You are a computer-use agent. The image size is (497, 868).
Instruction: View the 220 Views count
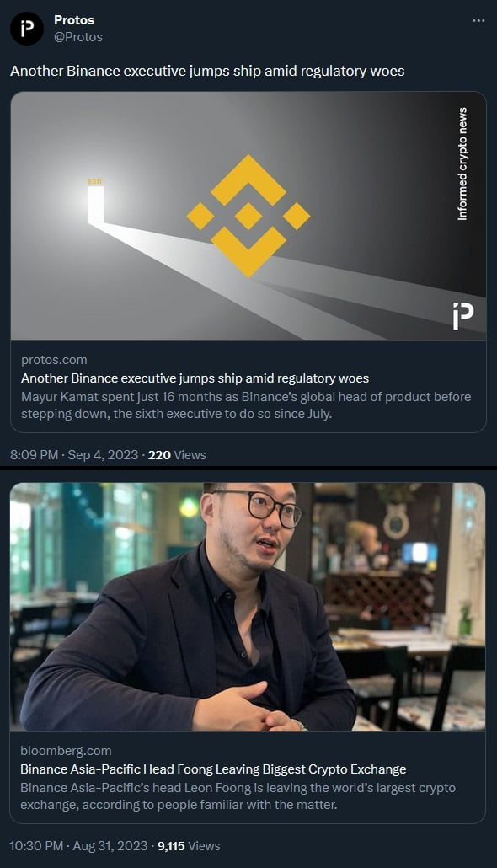(177, 455)
